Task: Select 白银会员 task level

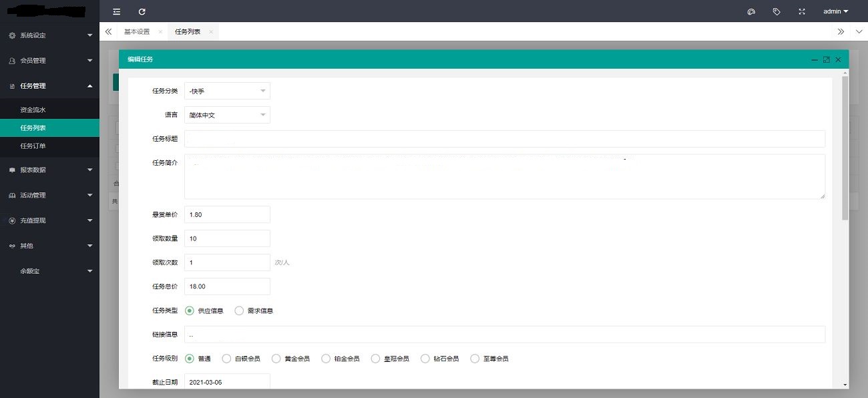Action: click(241, 359)
